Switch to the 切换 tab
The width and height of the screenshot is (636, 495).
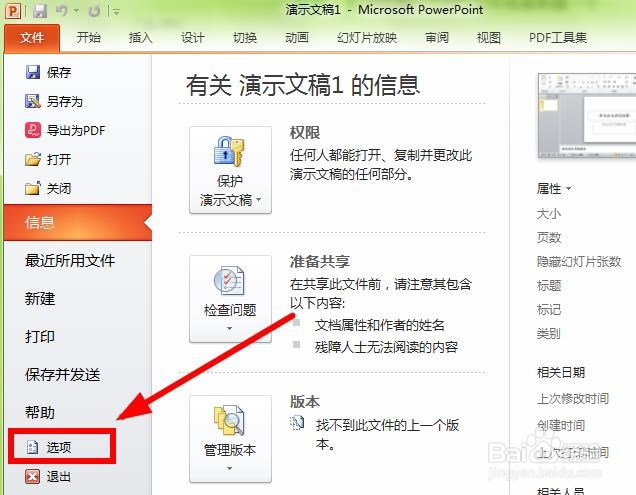pyautogui.click(x=245, y=38)
